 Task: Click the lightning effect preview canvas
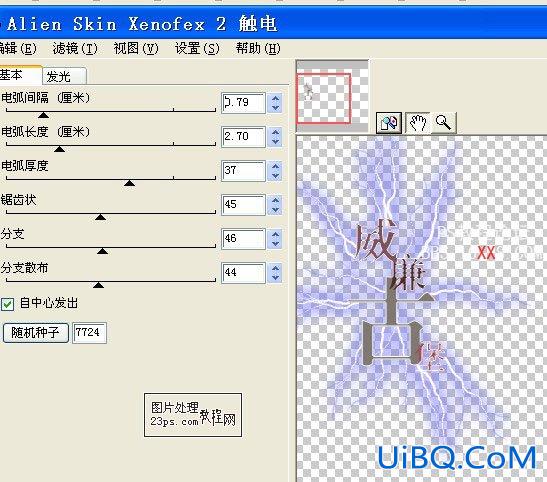tap(421, 309)
